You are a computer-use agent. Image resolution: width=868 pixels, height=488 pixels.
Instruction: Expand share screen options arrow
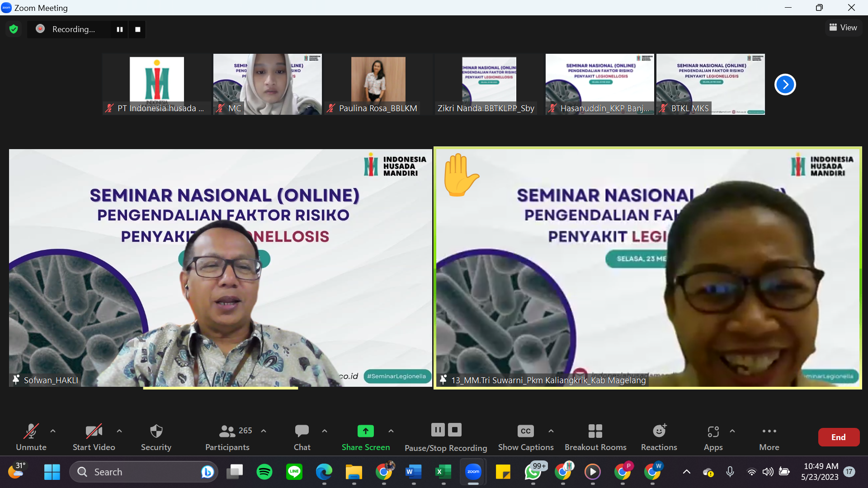coord(391,431)
